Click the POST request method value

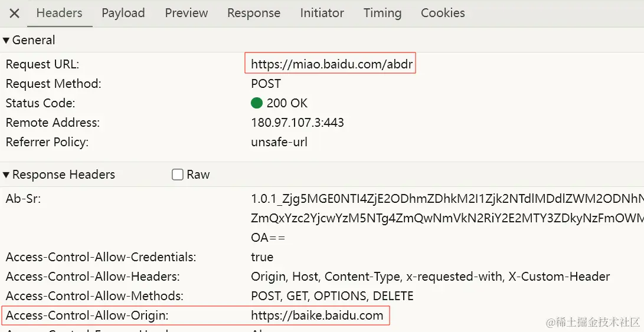coord(266,84)
